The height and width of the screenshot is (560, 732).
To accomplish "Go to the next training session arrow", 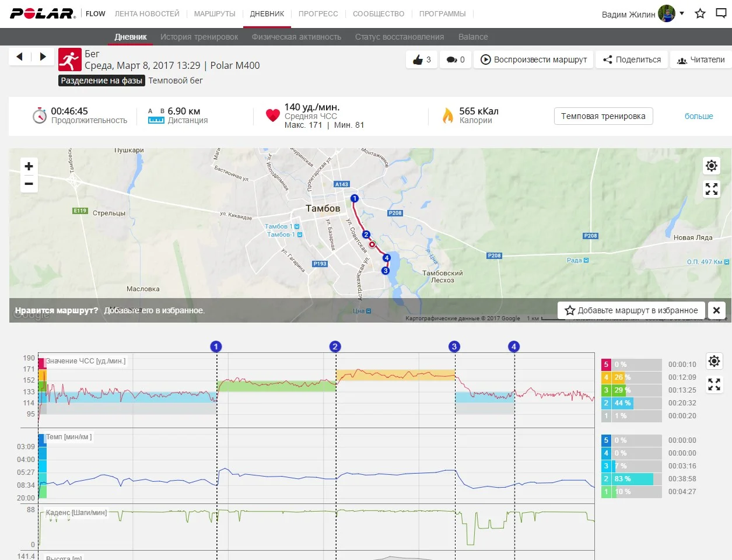I will pyautogui.click(x=43, y=57).
